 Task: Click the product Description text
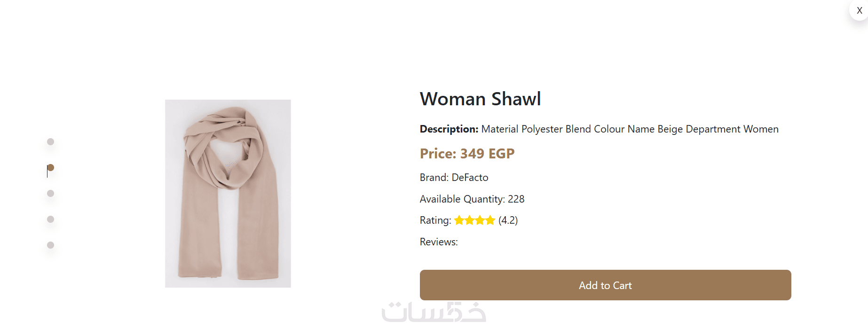point(599,129)
